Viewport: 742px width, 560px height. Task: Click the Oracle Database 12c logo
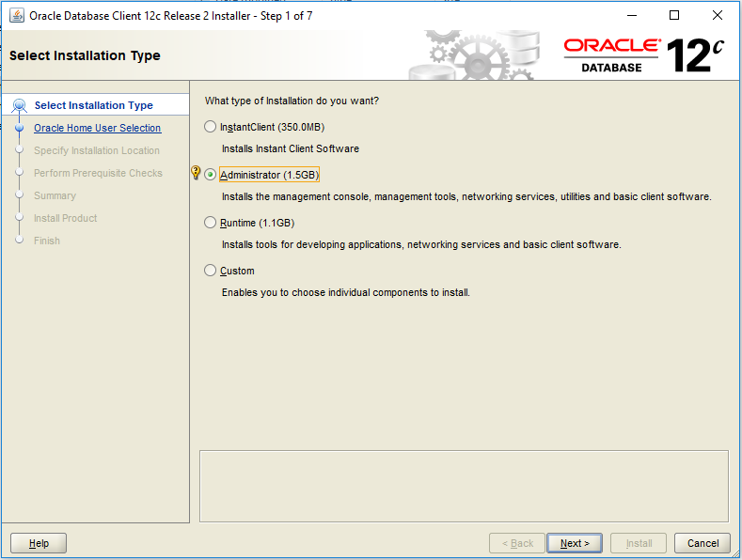[644, 55]
